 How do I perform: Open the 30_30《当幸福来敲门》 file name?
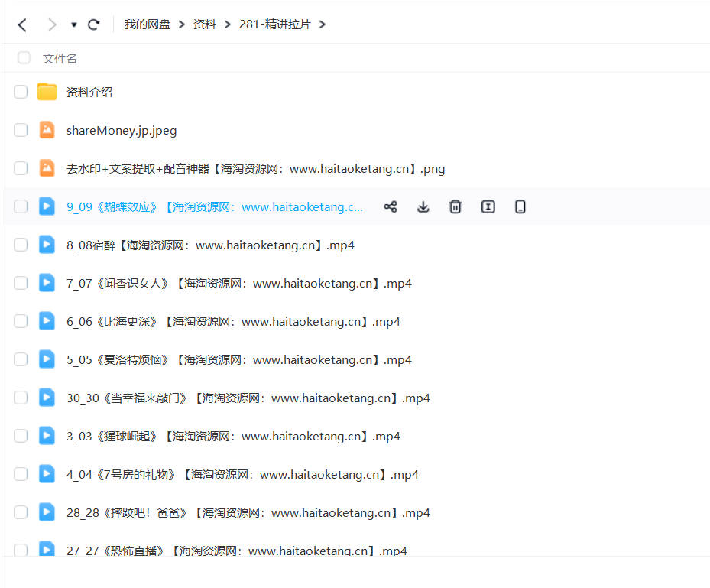(248, 398)
